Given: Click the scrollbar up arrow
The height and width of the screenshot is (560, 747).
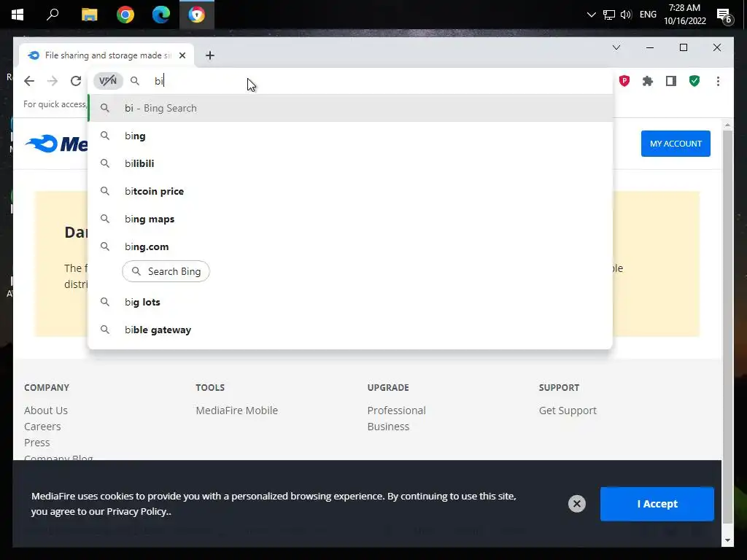Looking at the screenshot, I should pos(727,125).
